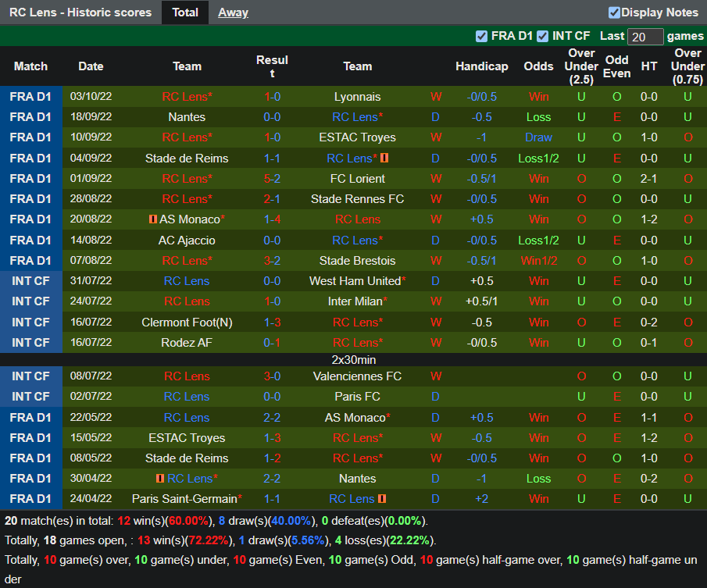Click the +2 handicap in Paris Saint-Germain row
707x588 pixels.
(x=481, y=499)
